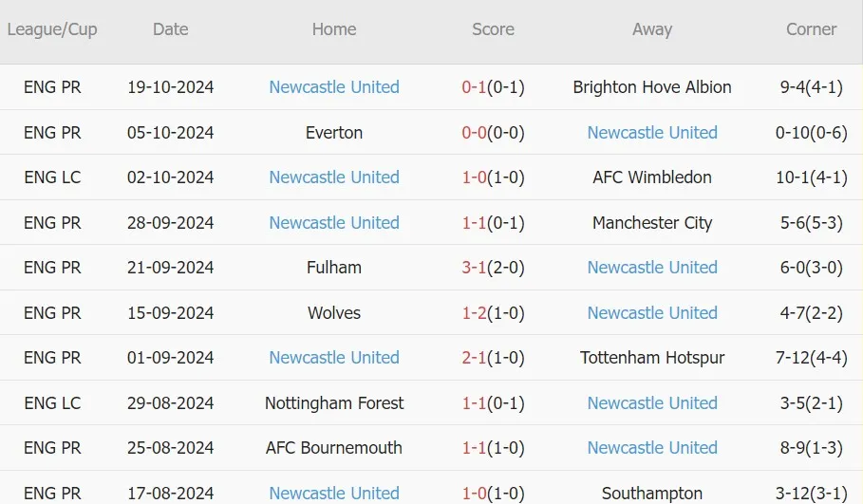The image size is (863, 504).
Task: Click Newcastle United away link against Everton
Action: [652, 133]
